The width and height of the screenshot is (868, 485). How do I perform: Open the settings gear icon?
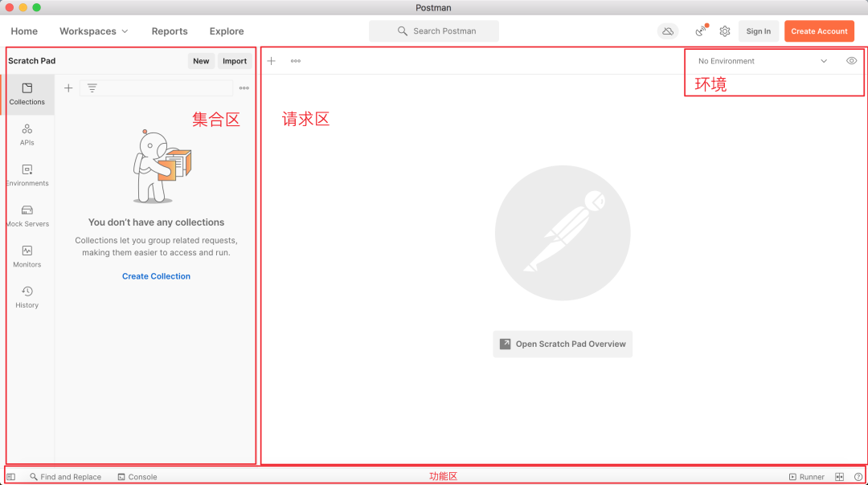pos(725,31)
